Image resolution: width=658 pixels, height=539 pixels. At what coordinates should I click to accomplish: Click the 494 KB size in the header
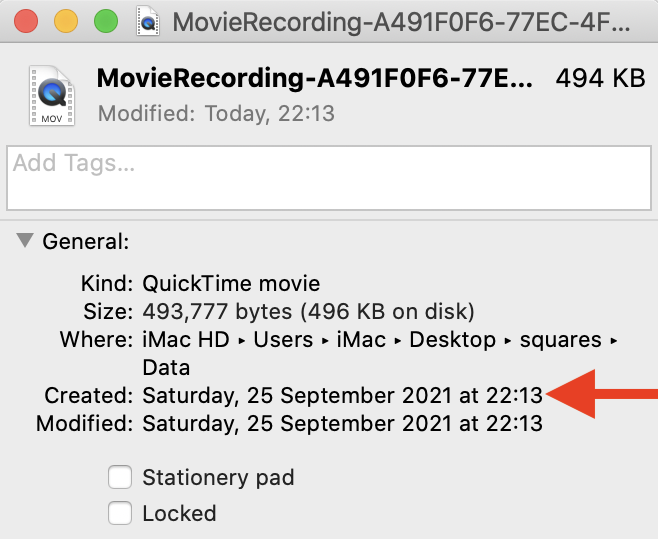pos(600,79)
